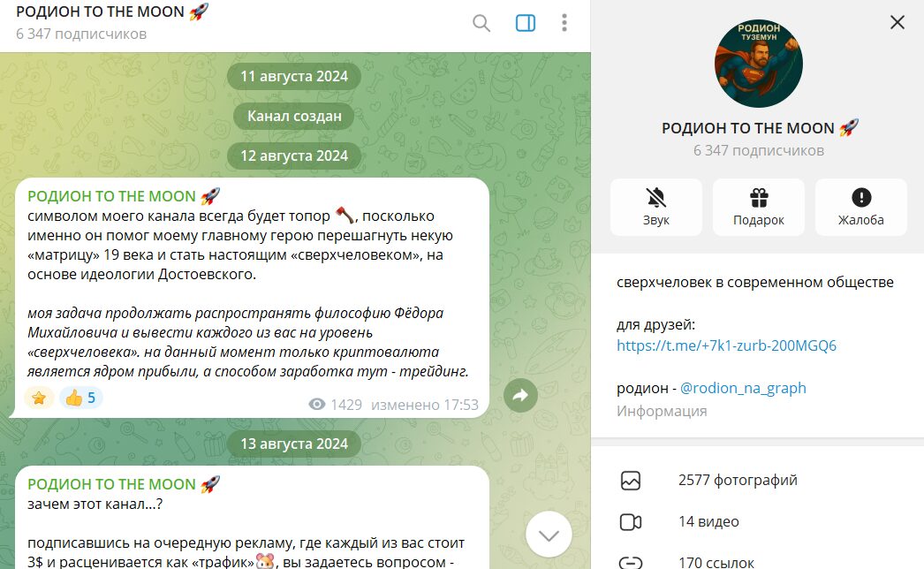Mute channel with the Звук bell button
Screen dimensions: 924x569
[655, 207]
